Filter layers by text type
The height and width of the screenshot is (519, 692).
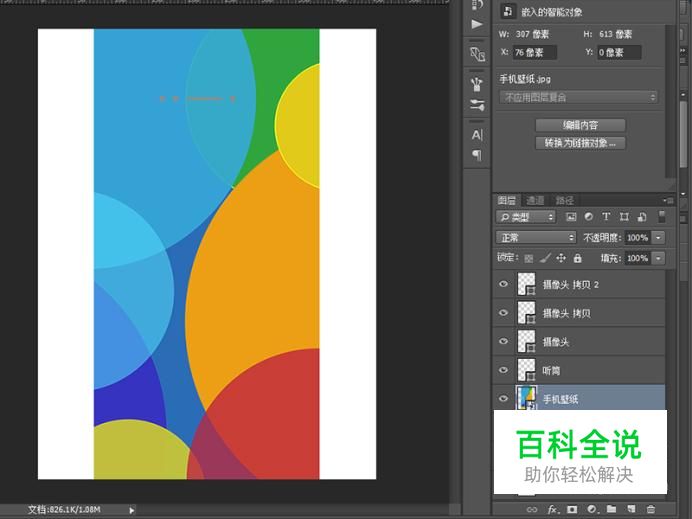click(x=606, y=217)
